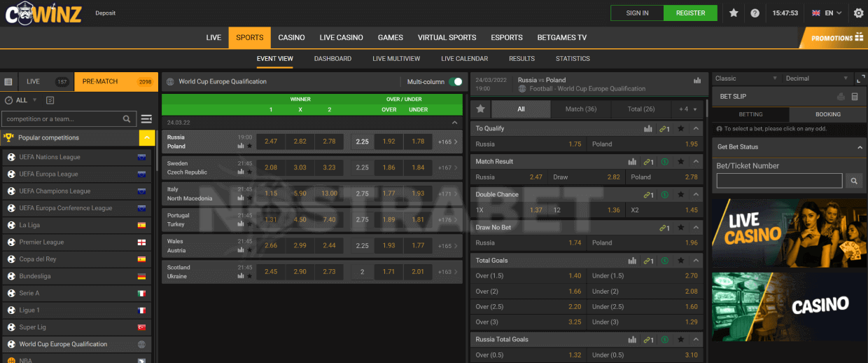Select the Match (36) markets tab

pyautogui.click(x=580, y=109)
